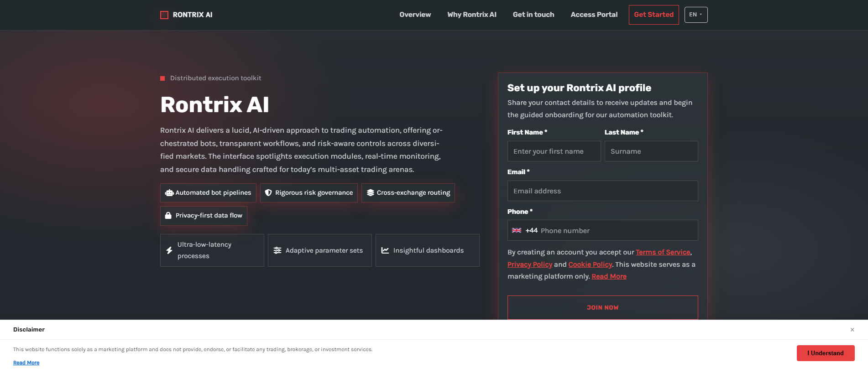Viewport: 868px width, 373px height.
Task: Click the Privacy-first data flow label
Action: [209, 216]
